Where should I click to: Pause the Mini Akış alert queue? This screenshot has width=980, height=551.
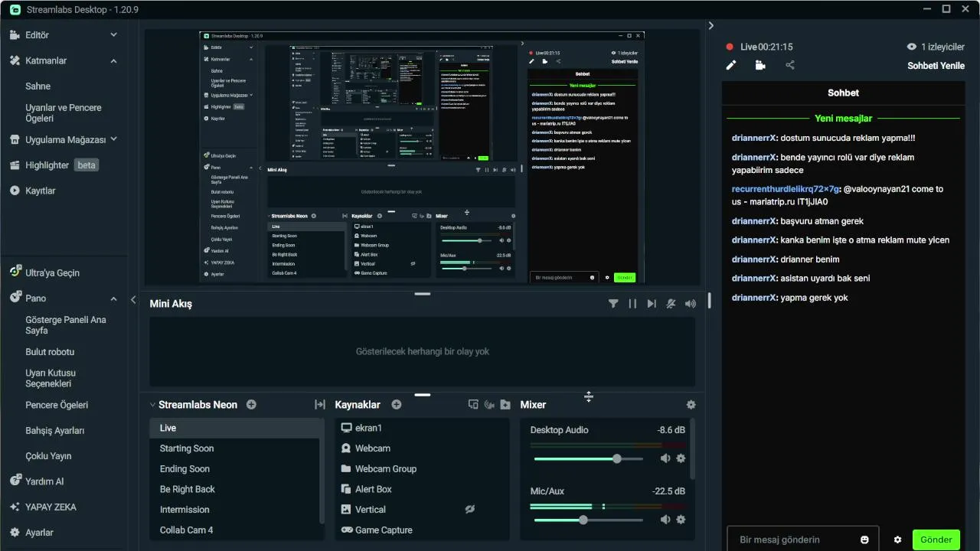[632, 304]
